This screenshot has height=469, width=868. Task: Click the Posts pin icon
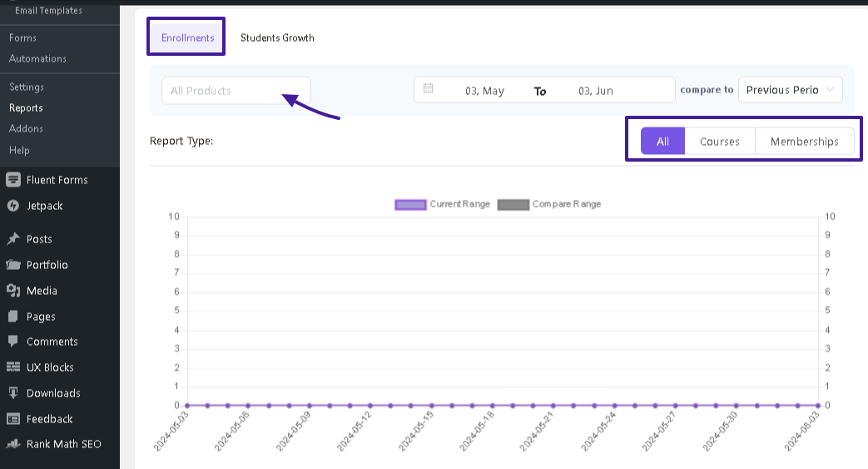[13, 239]
